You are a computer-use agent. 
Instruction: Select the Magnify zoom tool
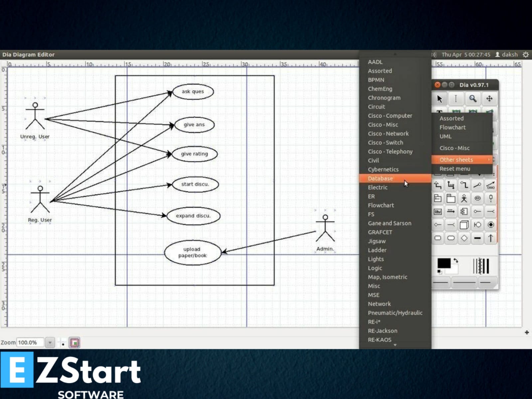pos(472,99)
